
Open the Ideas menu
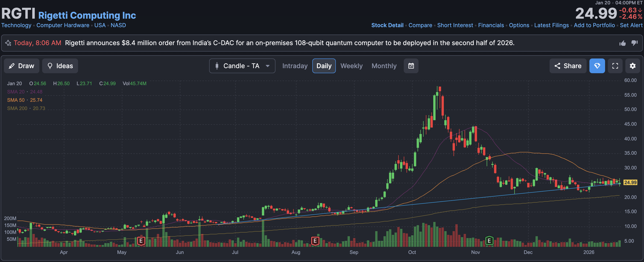(60, 66)
